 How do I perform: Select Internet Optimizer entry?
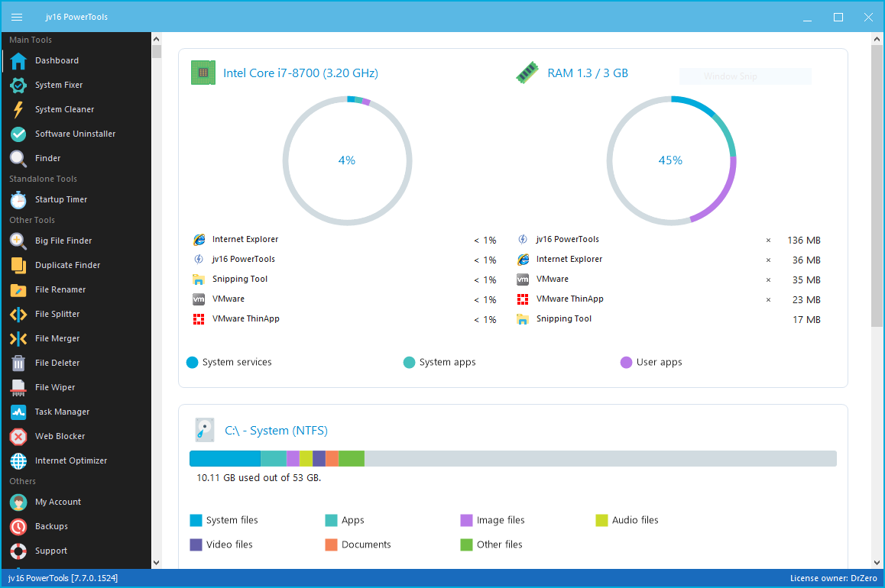point(76,460)
